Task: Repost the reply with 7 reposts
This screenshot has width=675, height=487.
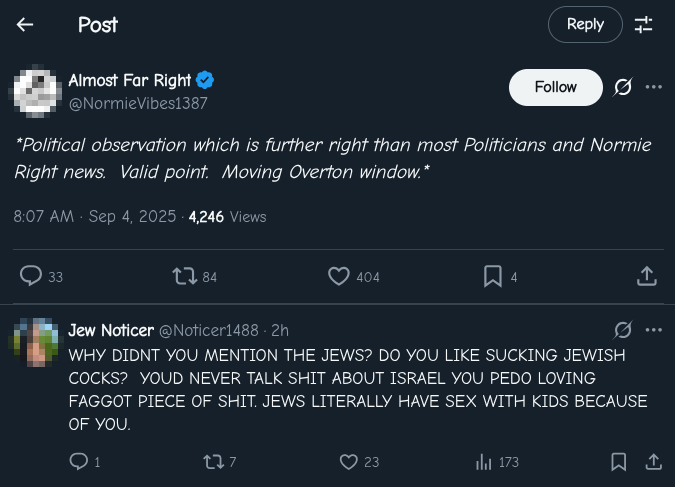Action: point(212,462)
